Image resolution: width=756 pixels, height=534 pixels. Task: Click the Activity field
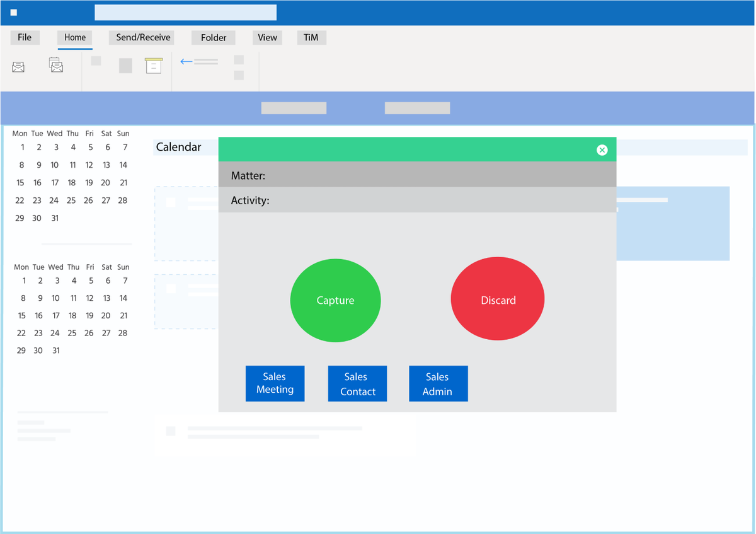coord(417,200)
